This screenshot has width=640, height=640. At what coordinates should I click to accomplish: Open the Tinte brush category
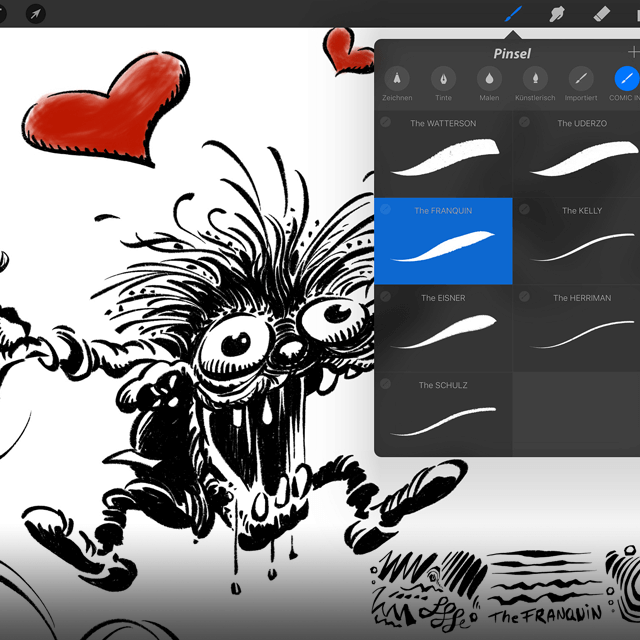click(x=443, y=85)
